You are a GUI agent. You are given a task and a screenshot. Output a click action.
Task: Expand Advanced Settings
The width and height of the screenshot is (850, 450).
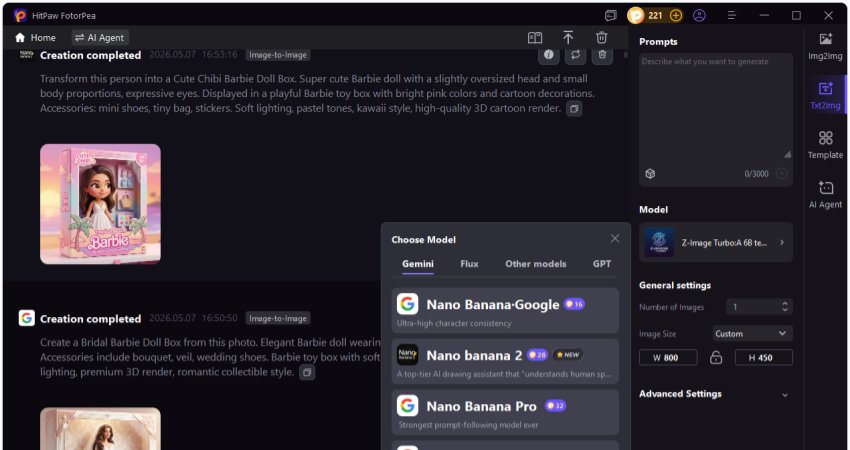pyautogui.click(x=716, y=394)
